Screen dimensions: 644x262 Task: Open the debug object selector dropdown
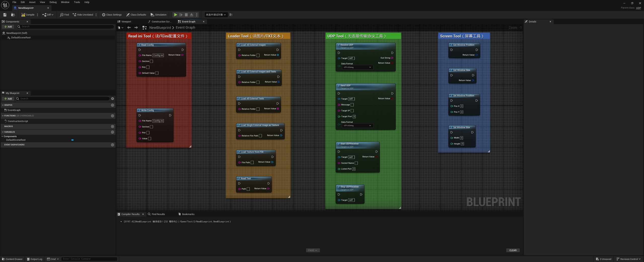tap(216, 15)
